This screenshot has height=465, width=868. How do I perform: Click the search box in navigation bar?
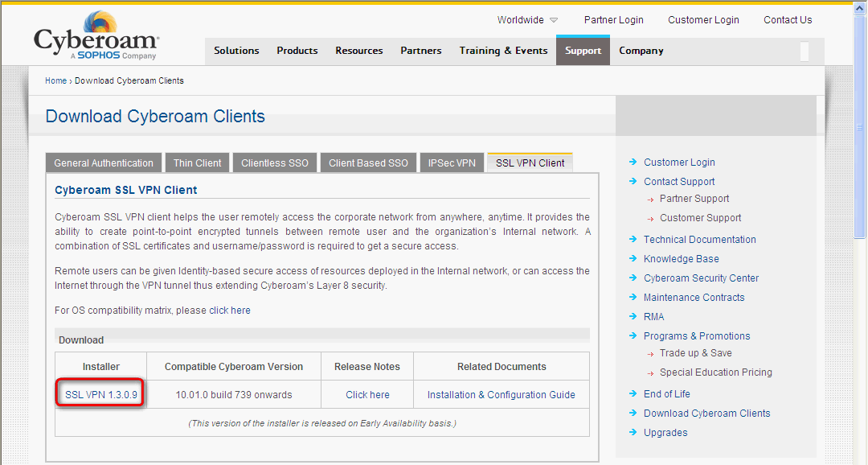(x=805, y=51)
